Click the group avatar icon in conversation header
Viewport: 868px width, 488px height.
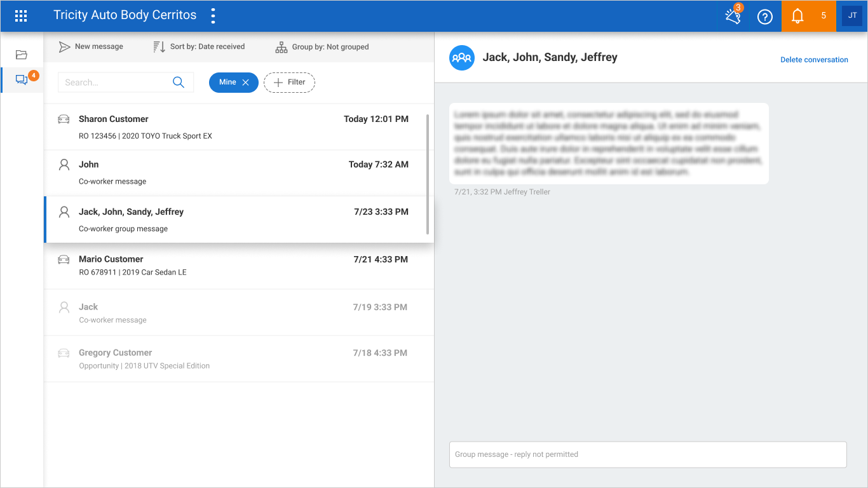pos(462,58)
